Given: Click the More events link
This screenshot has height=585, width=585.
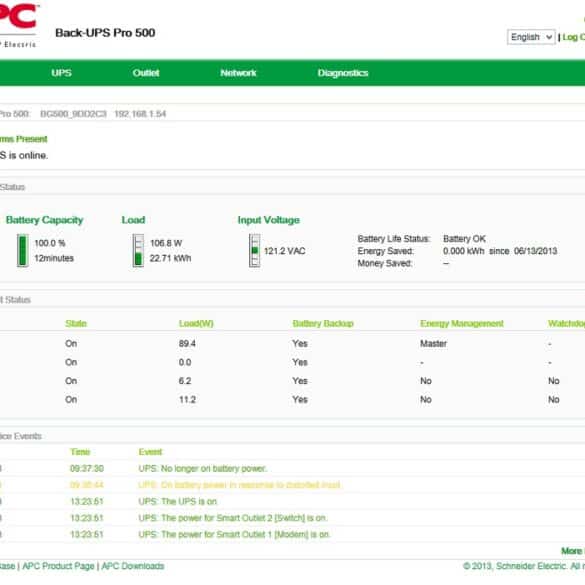Looking at the screenshot, I should pos(572,551).
